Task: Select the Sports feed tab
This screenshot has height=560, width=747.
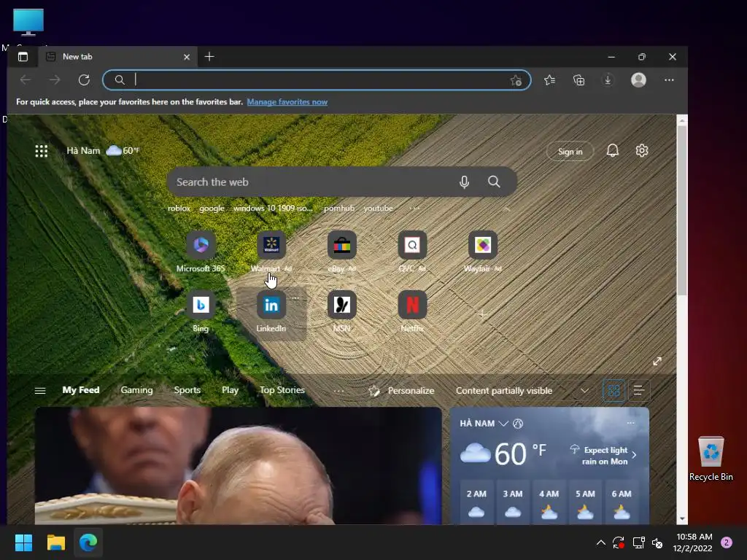Action: (x=187, y=390)
